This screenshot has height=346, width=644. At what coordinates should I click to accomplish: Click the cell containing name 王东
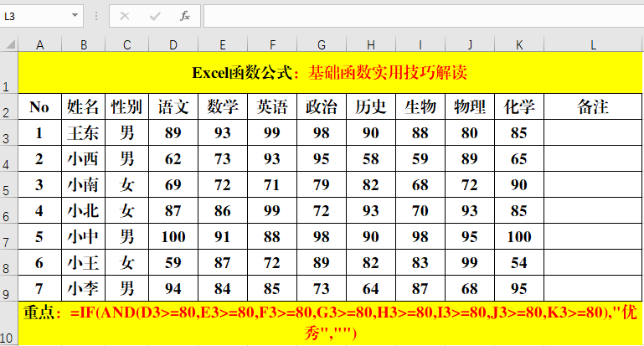tap(83, 132)
